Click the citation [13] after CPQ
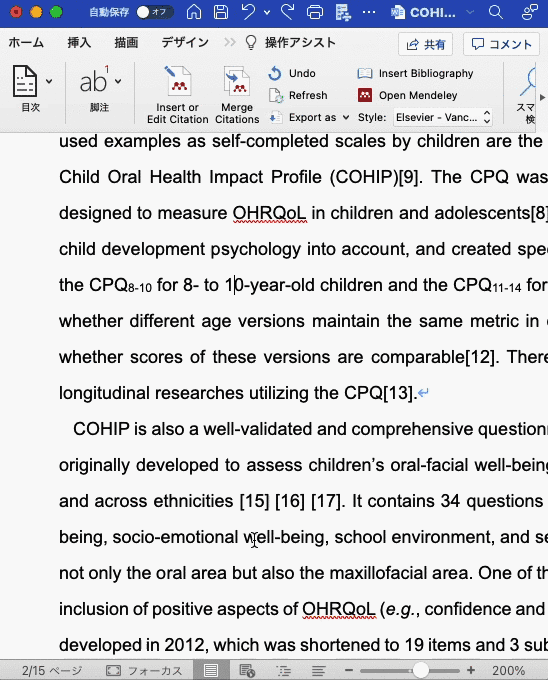This screenshot has height=680, width=548. point(398,393)
